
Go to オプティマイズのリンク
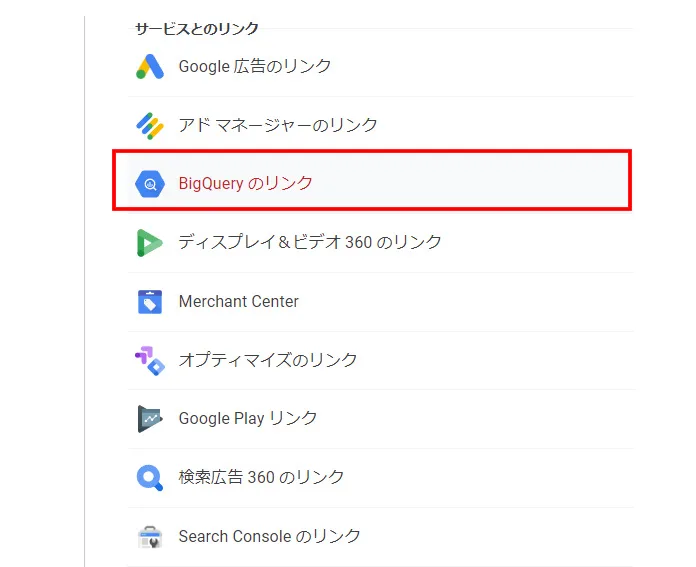(268, 360)
